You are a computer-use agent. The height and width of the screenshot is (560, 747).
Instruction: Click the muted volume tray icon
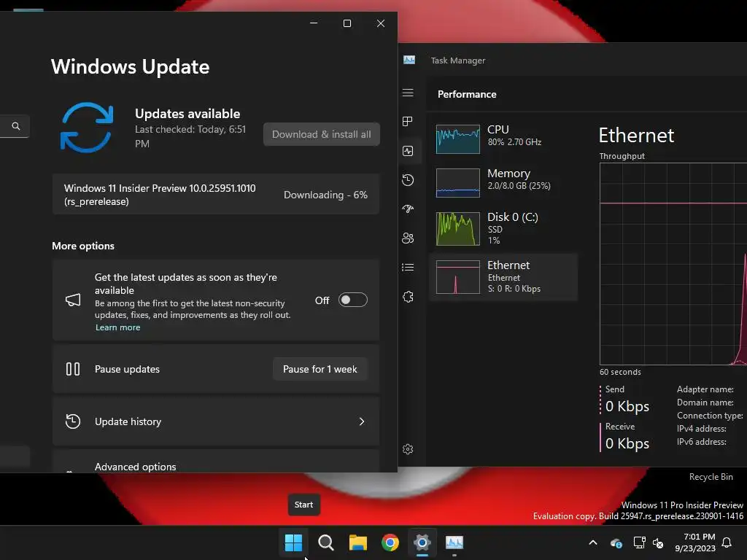click(x=658, y=542)
